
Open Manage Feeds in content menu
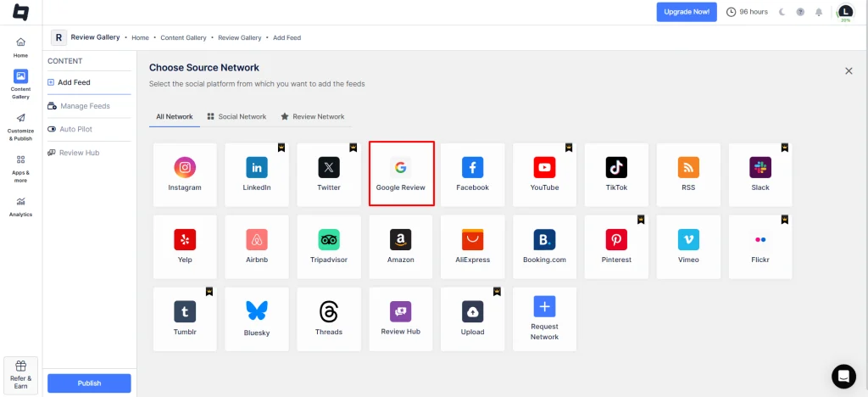click(84, 106)
